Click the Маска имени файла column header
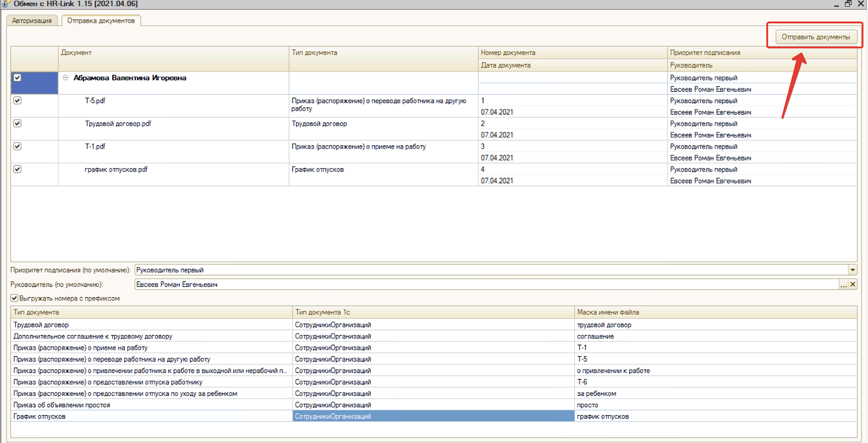The height and width of the screenshot is (443, 868). pos(716,312)
